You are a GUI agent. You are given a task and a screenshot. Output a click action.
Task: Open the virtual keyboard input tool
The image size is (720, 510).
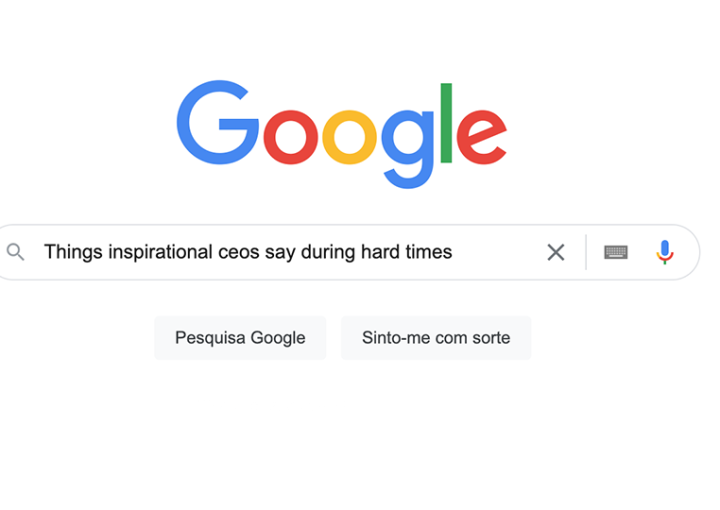click(616, 252)
